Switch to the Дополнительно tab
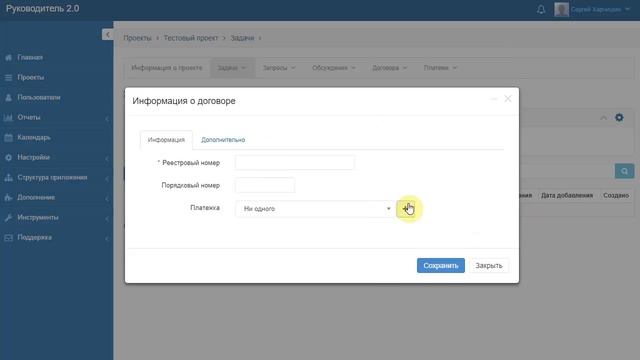The height and width of the screenshot is (360, 640). pyautogui.click(x=223, y=140)
